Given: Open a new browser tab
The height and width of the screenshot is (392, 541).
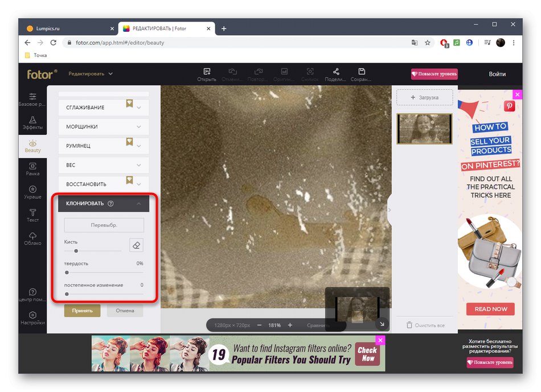Looking at the screenshot, I should click(224, 28).
